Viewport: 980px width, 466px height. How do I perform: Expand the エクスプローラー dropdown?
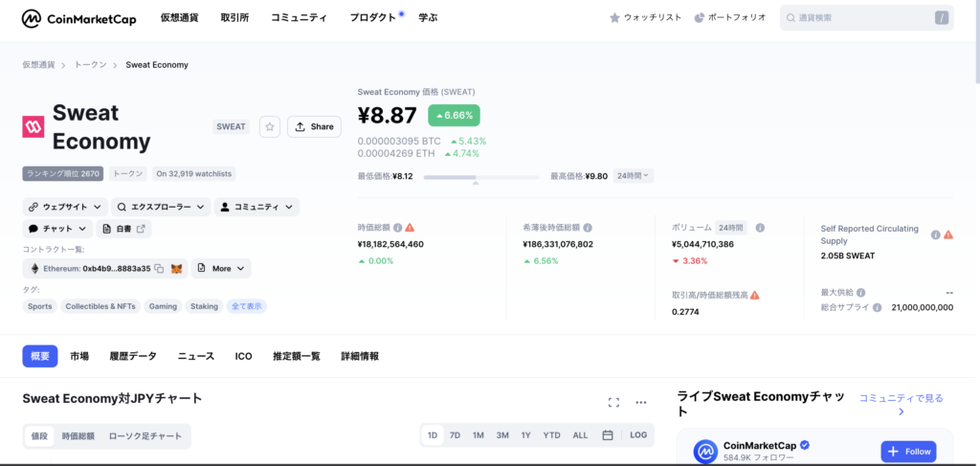coord(161,207)
